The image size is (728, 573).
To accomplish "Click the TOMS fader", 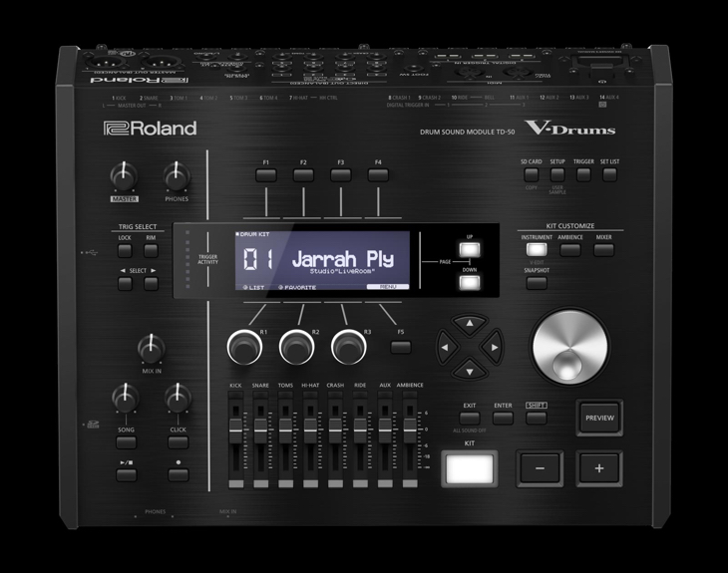I will pyautogui.click(x=285, y=431).
